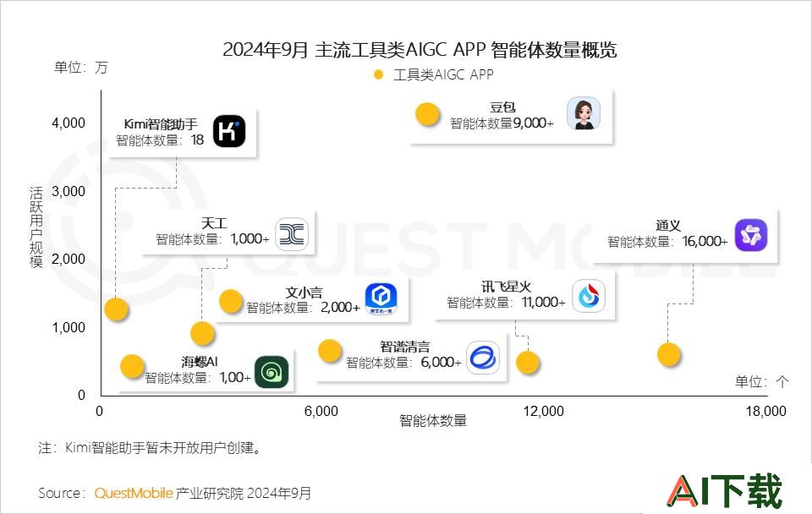Click the chart title 2024年9月 主流工具类AIGC APP
812x514 pixels.
pos(420,50)
